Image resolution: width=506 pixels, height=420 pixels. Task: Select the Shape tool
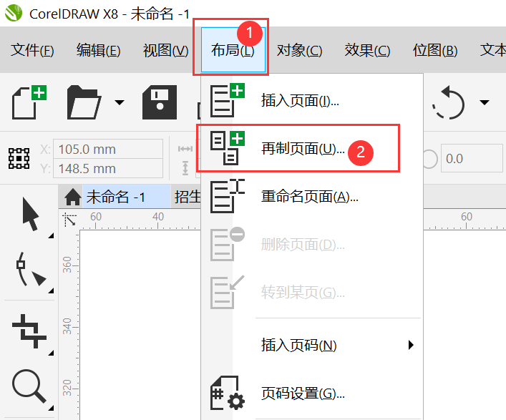coord(31,269)
